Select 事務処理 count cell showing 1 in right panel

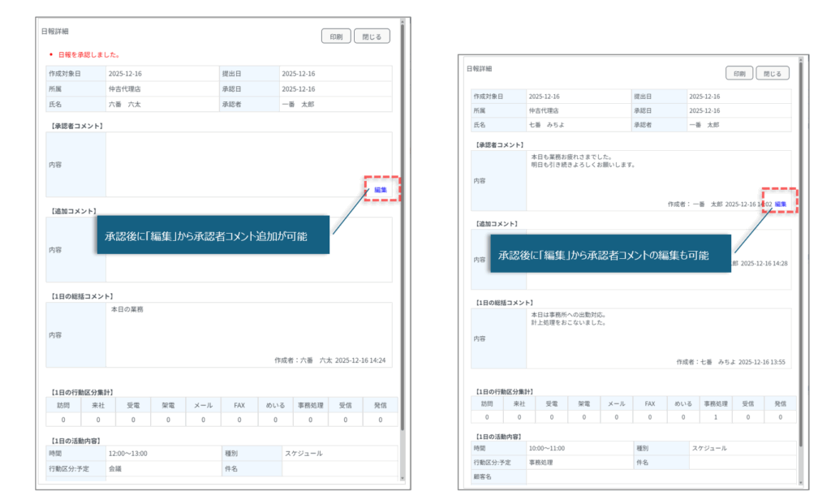tap(715, 416)
